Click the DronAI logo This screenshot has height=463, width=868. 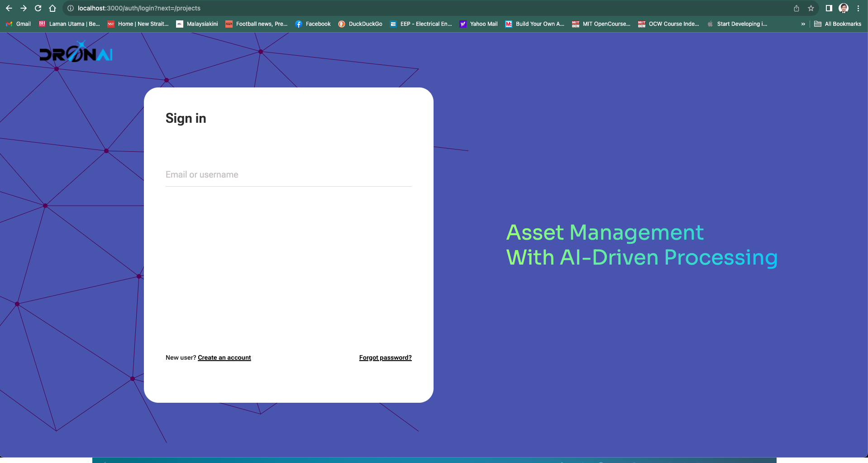pos(76,53)
